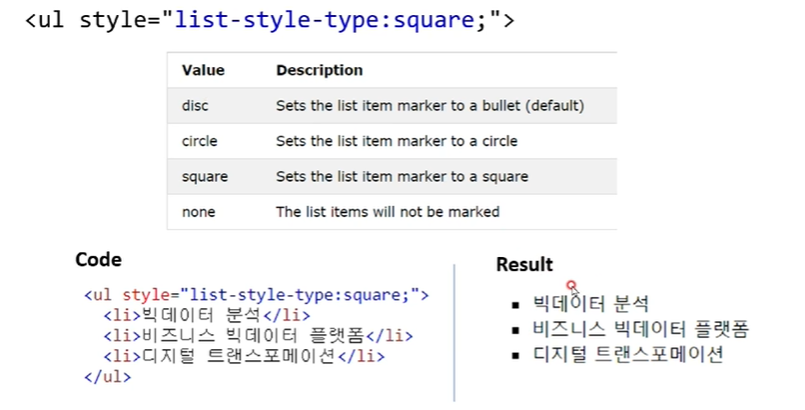Click result item '빅데이터 분석'
This screenshot has width=805, height=410.
(x=591, y=303)
